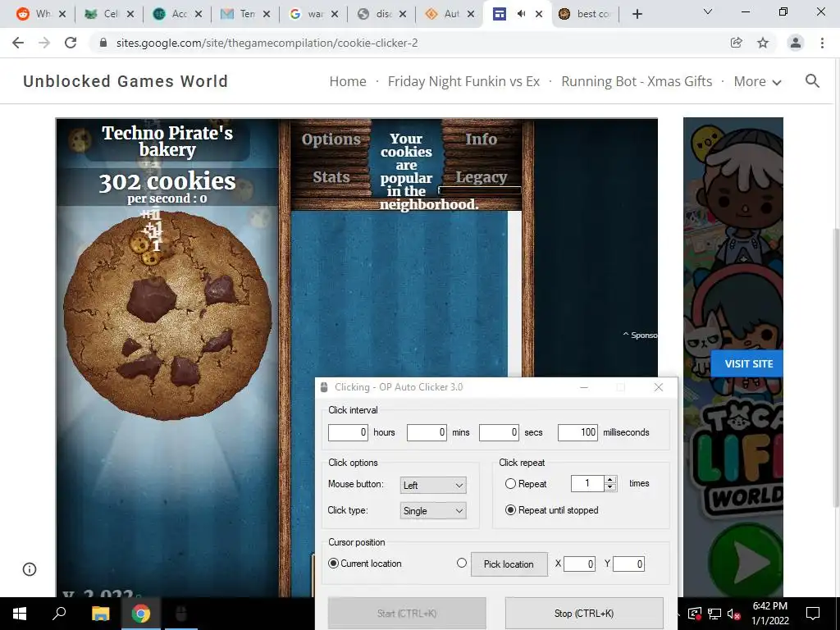840x630 pixels.
Task: Click the Techno Pirate's bakery name
Action: tap(167, 141)
